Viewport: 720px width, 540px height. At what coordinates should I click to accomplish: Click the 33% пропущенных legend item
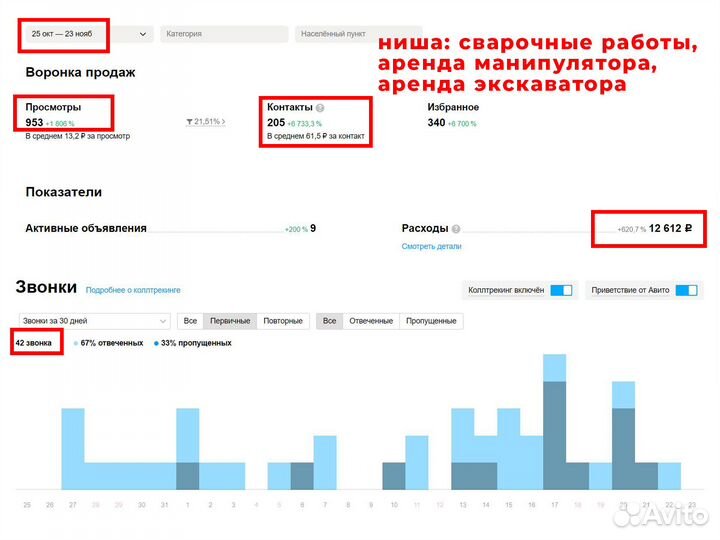193,343
